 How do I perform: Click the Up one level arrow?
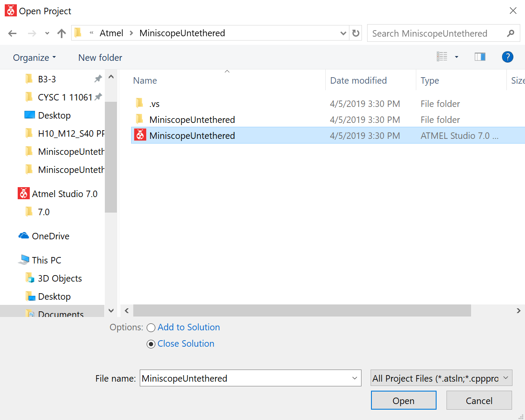62,34
